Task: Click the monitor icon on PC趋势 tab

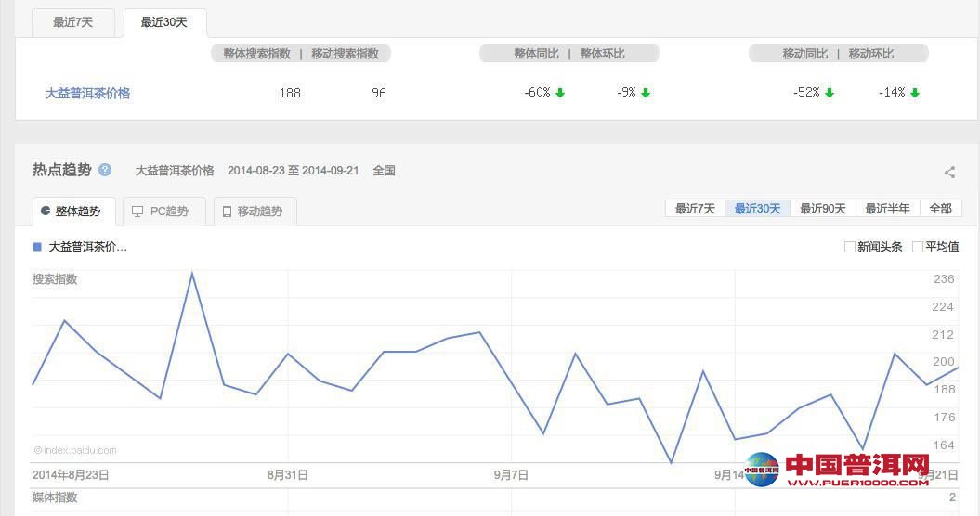Action: click(137, 212)
